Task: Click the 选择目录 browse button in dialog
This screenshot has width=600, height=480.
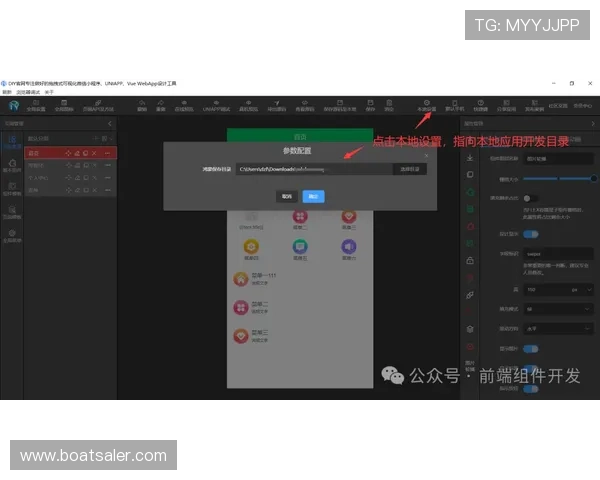Action: (x=412, y=170)
